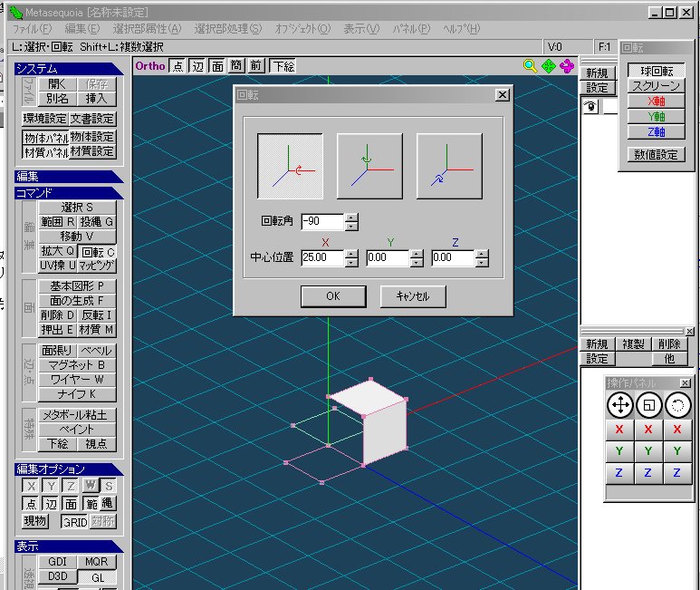Decrease 回転角 with spinner down arrow
Image resolution: width=700 pixels, height=590 pixels.
click(x=351, y=226)
